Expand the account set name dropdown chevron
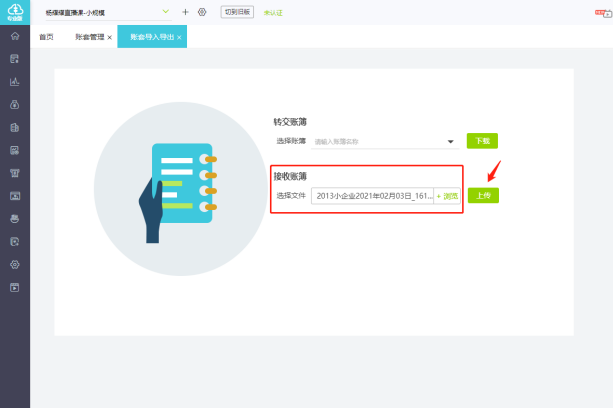613x408 pixels. pos(166,11)
